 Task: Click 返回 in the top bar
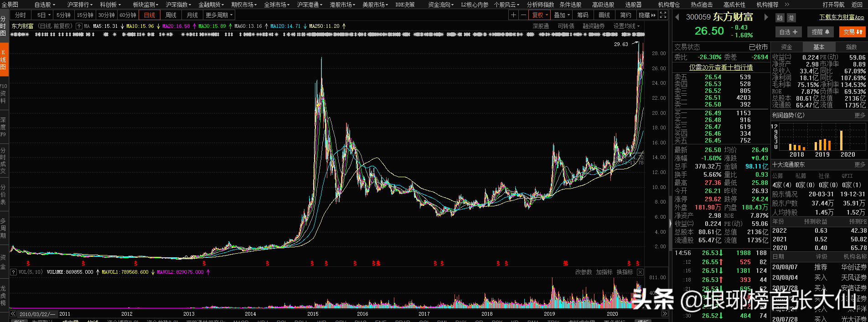(857, 5)
